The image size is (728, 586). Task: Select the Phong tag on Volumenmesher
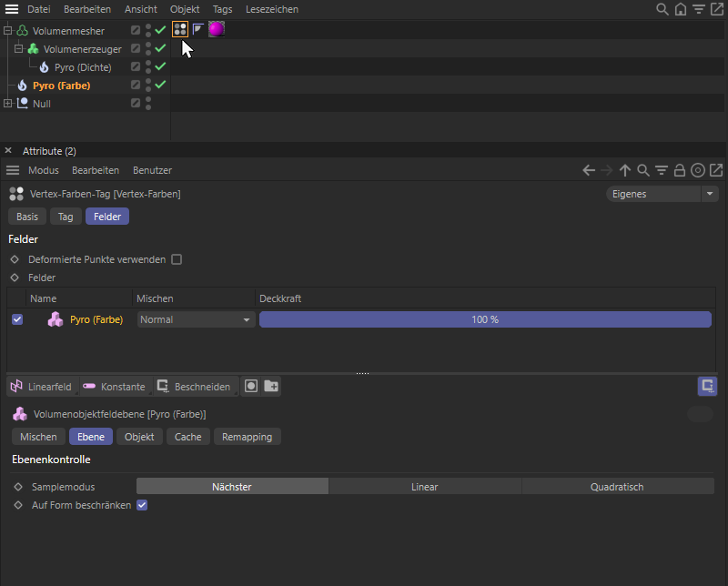point(198,29)
